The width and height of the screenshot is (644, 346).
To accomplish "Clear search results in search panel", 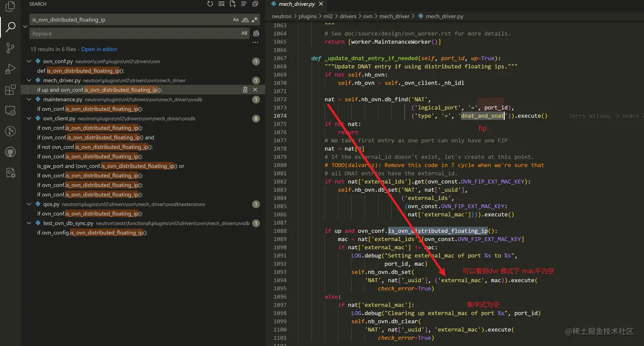I will tap(221, 4).
